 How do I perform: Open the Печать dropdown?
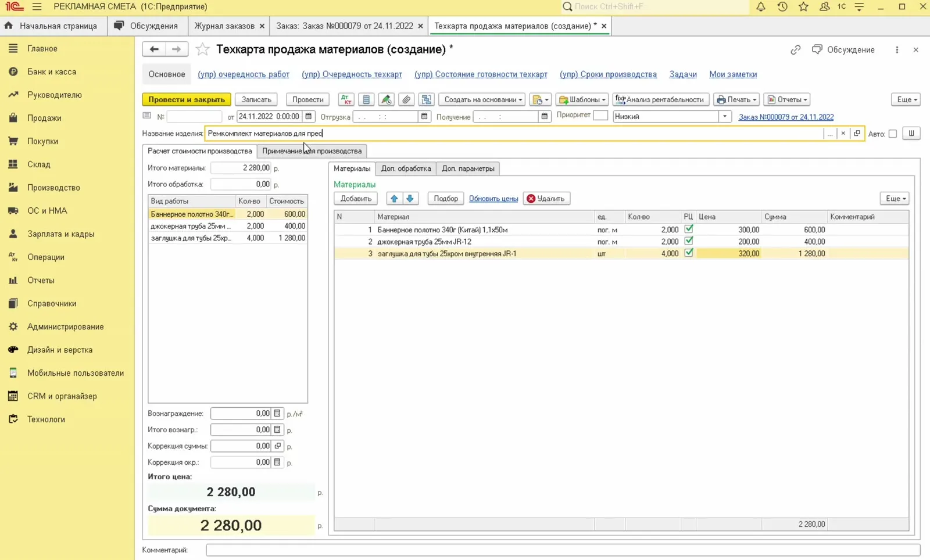coord(736,99)
